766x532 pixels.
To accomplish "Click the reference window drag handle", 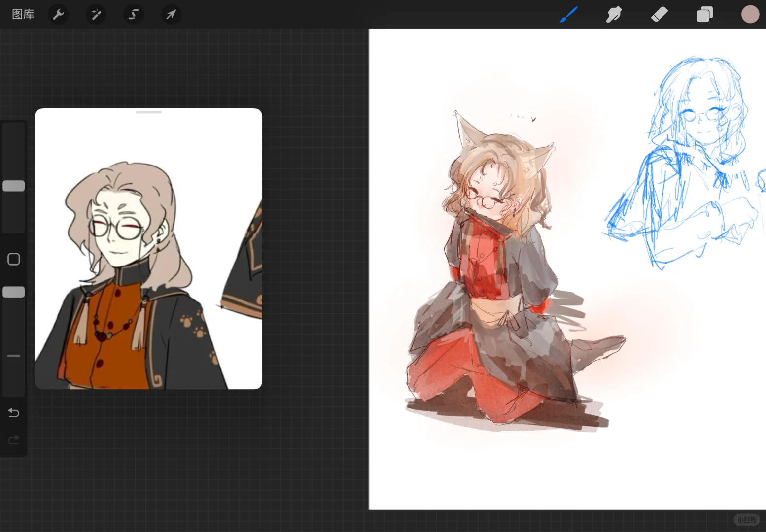I will (x=149, y=112).
